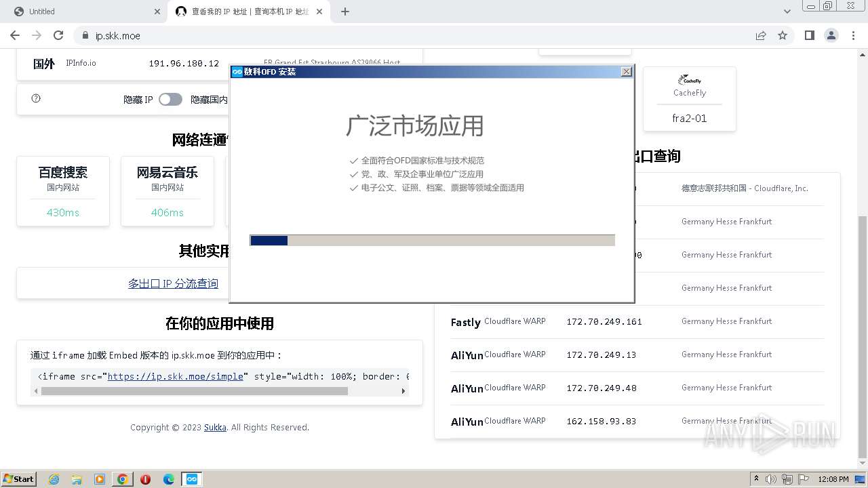Open the tab search dropdown
The image size is (868, 488).
click(x=787, y=12)
